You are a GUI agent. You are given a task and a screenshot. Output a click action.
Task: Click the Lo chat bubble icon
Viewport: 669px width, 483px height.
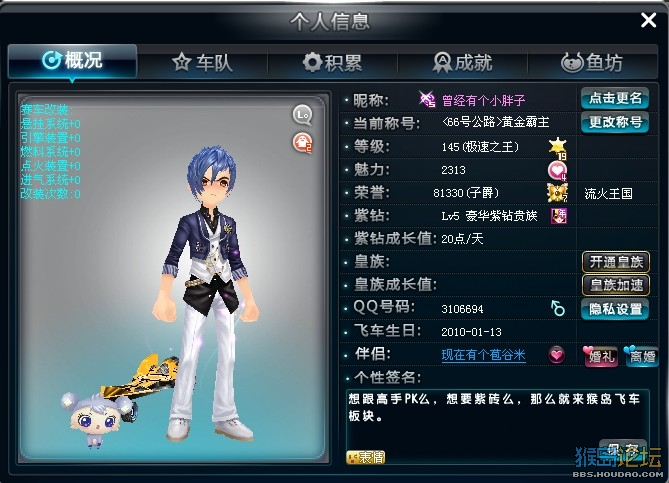[x=303, y=115]
